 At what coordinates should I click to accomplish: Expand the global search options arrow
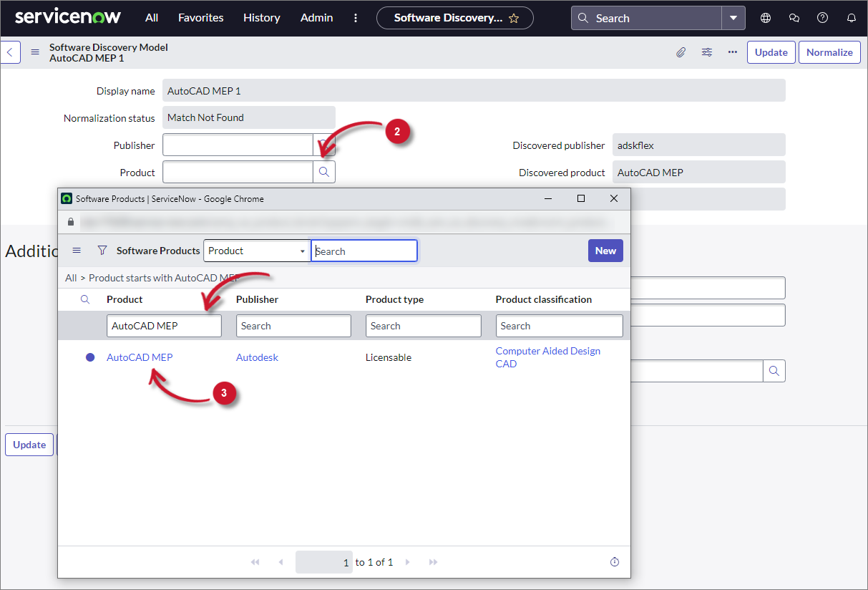[x=733, y=18]
